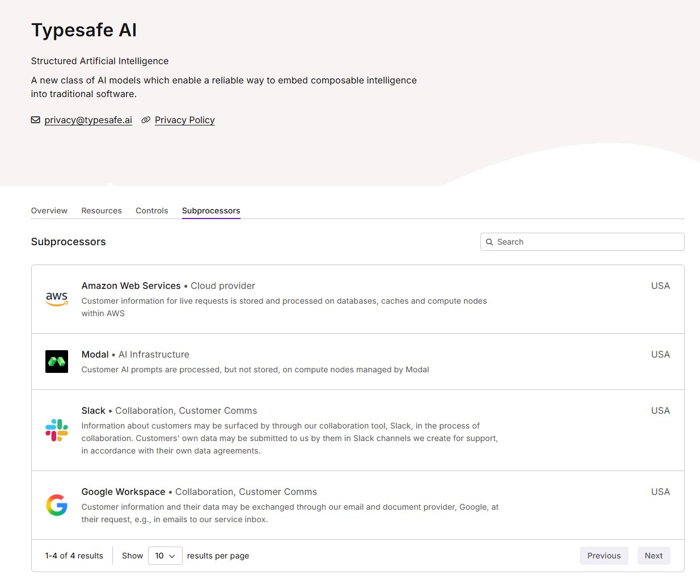Open the Resources tab

tap(102, 211)
